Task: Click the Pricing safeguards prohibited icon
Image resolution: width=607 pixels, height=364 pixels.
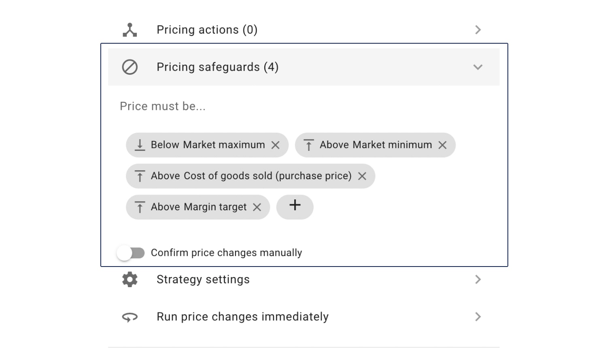Action: click(130, 67)
